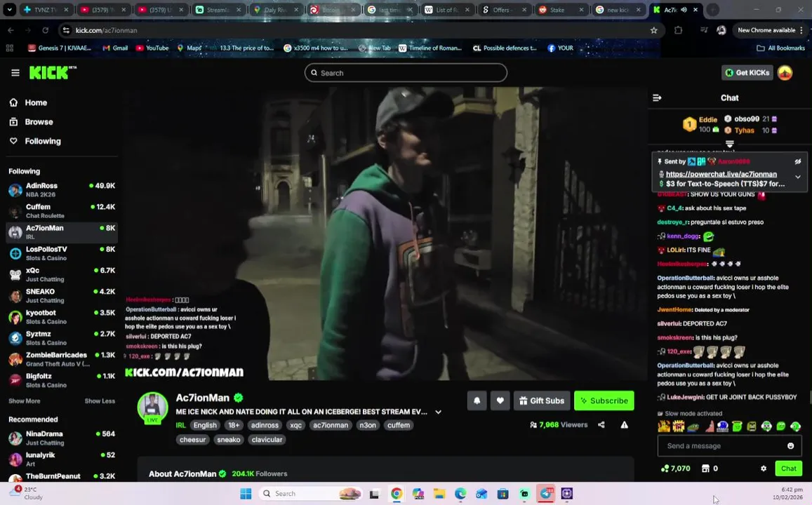
Task: Select the cheesur tag
Action: 192,440
